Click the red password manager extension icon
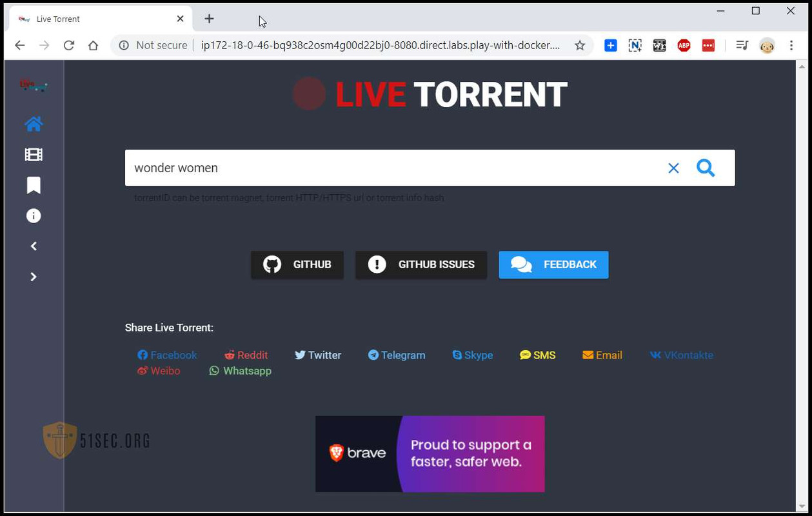The image size is (812, 516). coord(708,45)
